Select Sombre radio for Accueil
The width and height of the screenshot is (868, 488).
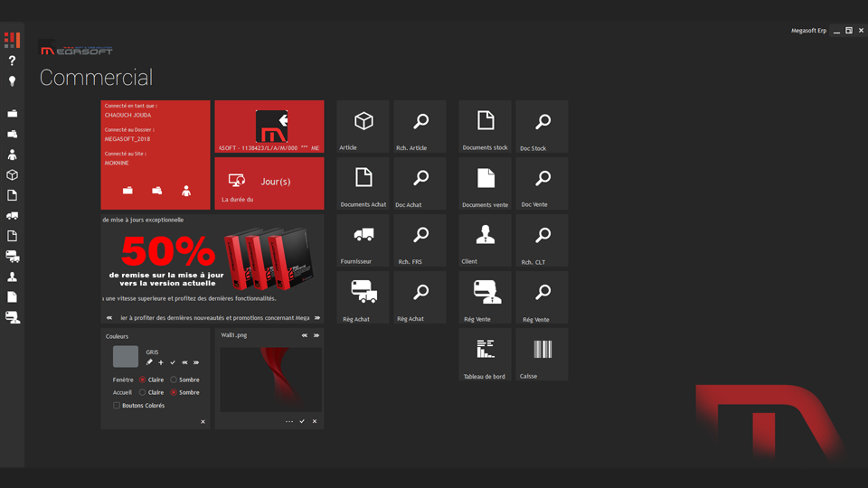click(174, 392)
